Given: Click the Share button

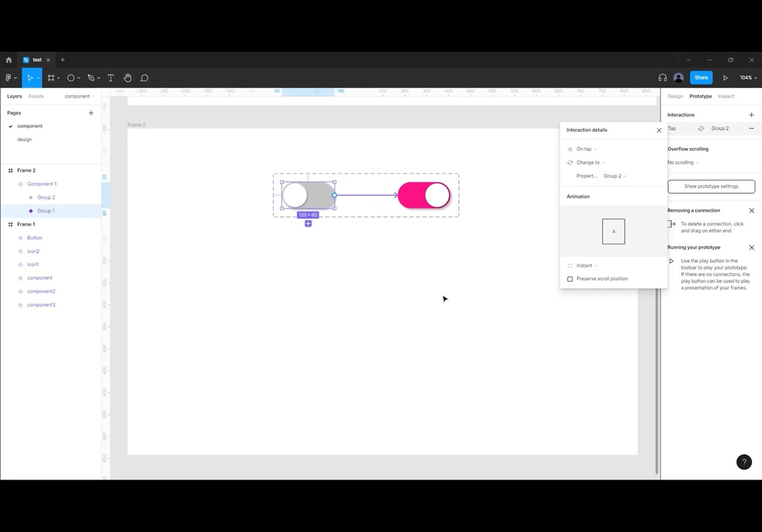Looking at the screenshot, I should [701, 78].
